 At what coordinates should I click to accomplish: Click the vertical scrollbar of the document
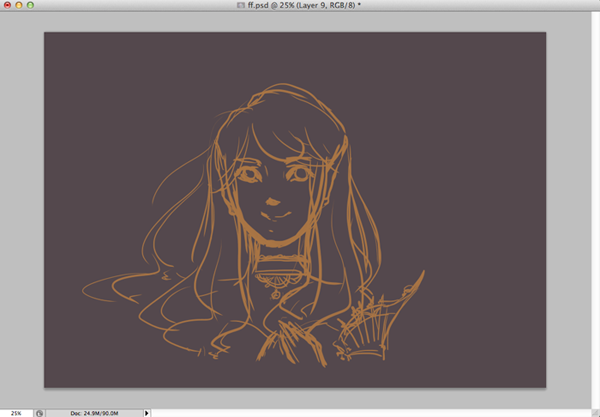tap(596, 210)
